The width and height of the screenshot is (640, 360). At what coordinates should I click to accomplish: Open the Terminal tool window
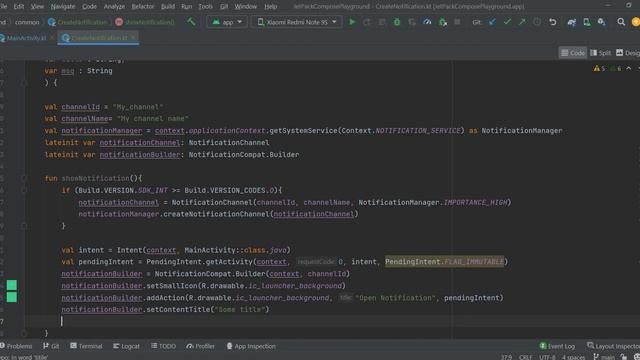pos(86,346)
